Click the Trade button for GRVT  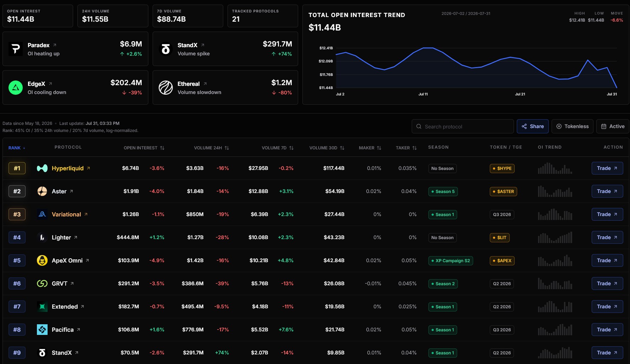coord(607,283)
